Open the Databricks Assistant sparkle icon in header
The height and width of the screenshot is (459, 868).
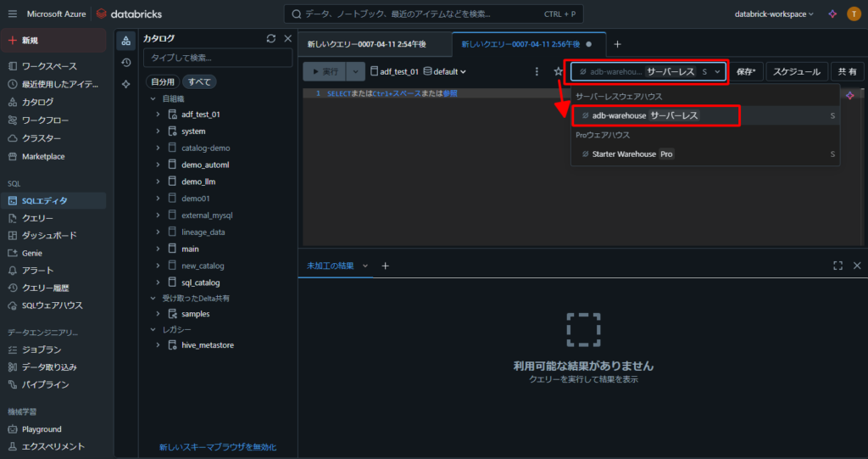point(832,14)
